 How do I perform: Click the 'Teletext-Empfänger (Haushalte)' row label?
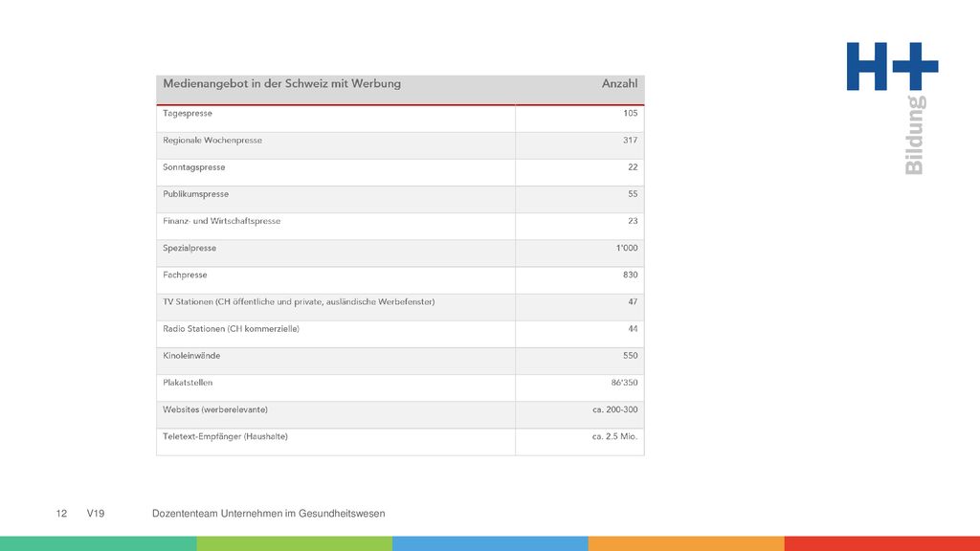pos(225,436)
